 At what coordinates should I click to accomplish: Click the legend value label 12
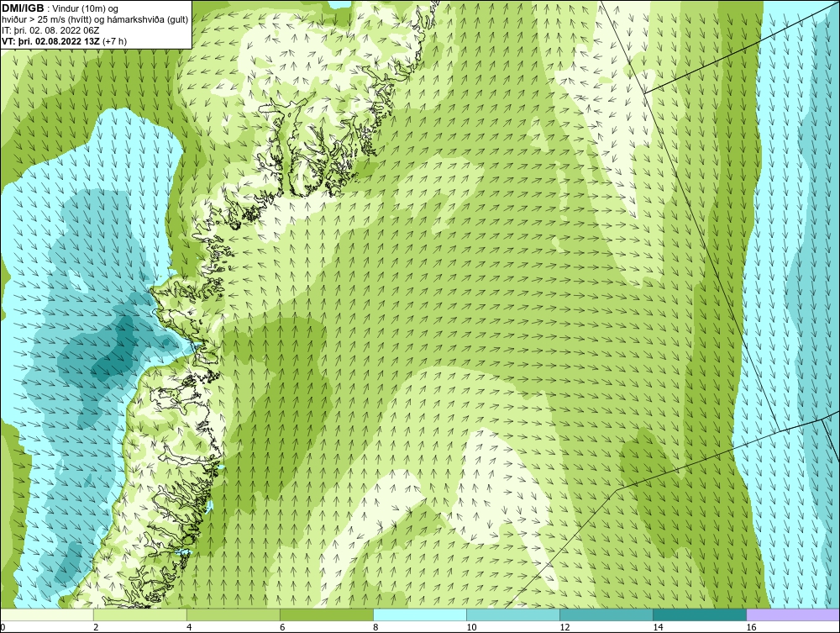tap(564, 627)
